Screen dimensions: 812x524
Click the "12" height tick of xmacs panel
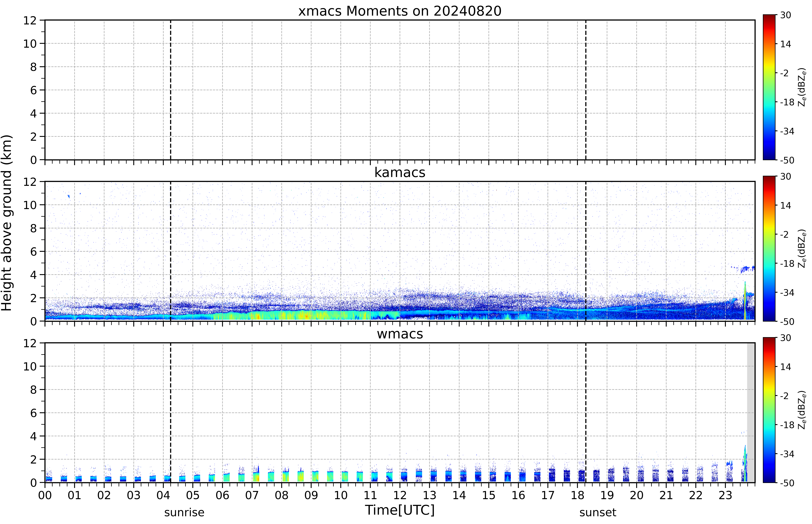click(30, 20)
